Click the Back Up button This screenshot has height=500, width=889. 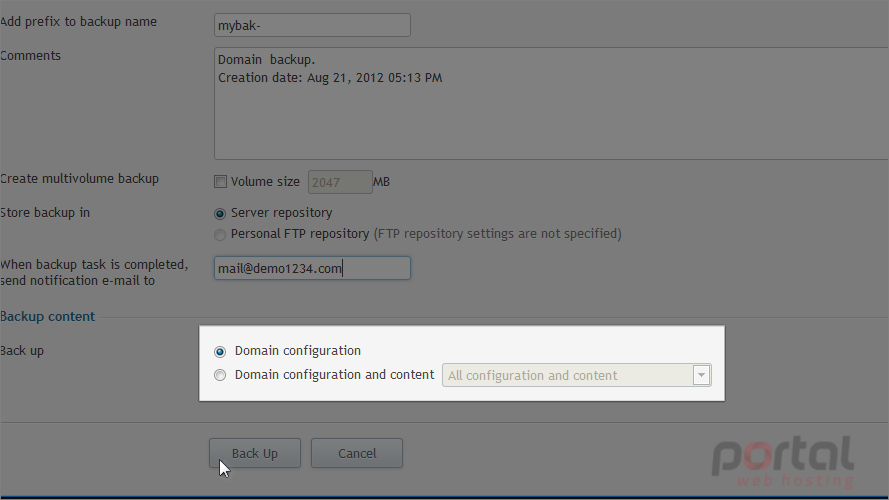click(255, 453)
